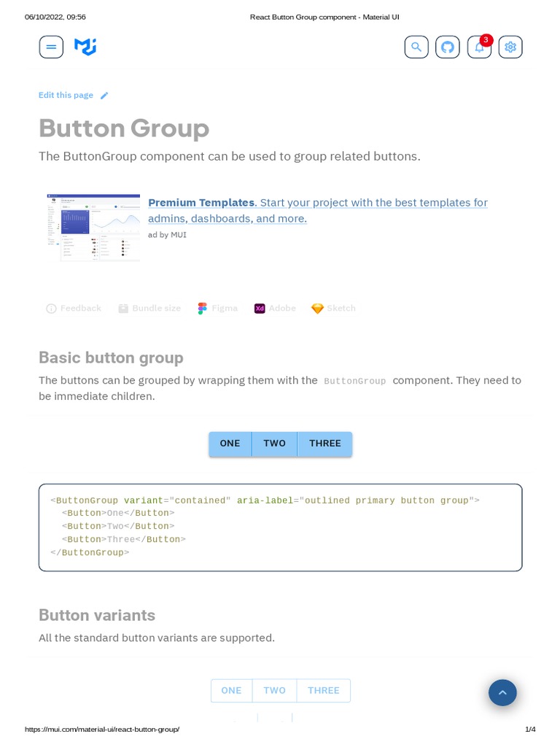
Task: Click the Feedback button
Action: 74,309
